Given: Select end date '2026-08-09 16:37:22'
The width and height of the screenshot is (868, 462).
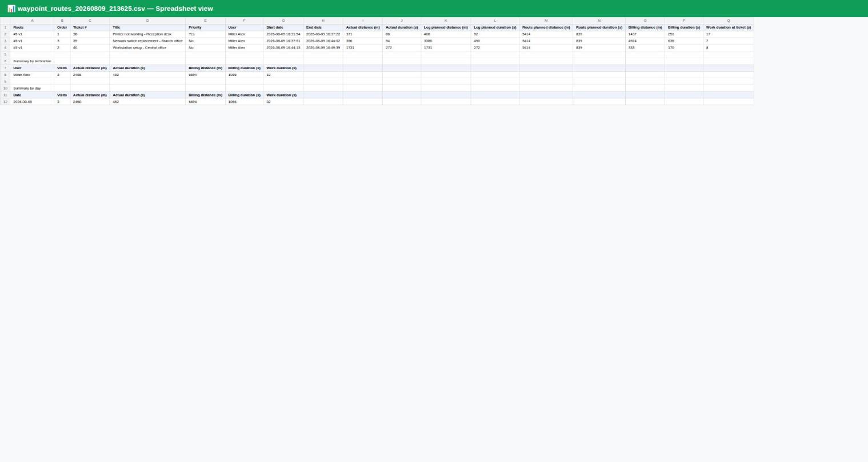Looking at the screenshot, I should click(323, 34).
